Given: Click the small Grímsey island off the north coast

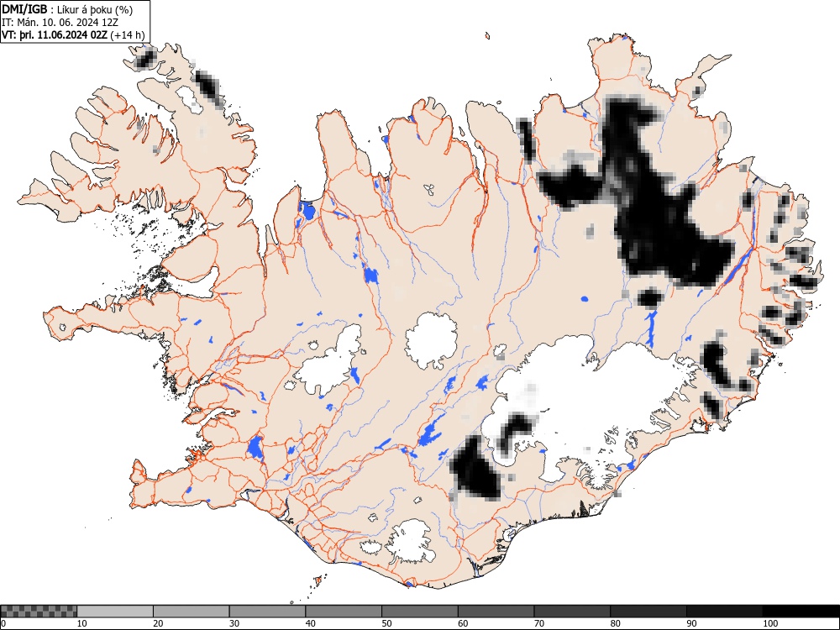Looking at the screenshot, I should pyautogui.click(x=487, y=36).
